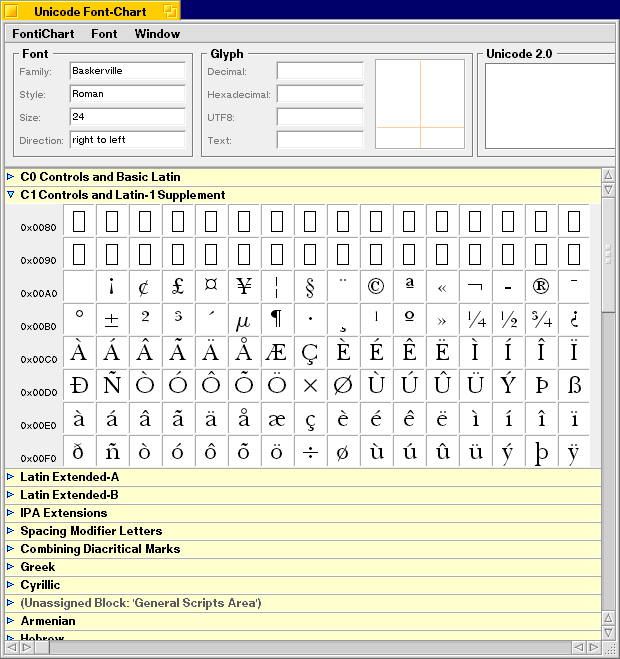Open the Window menu
620x659 pixels.
click(157, 34)
